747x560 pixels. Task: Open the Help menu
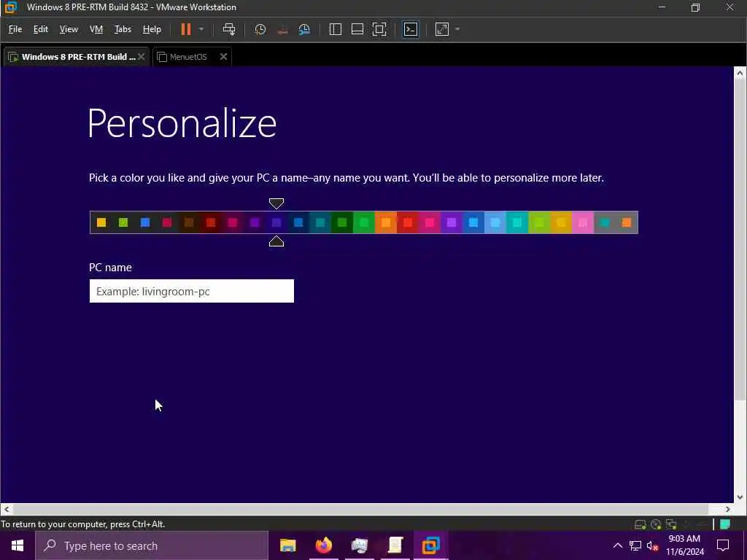click(x=152, y=29)
